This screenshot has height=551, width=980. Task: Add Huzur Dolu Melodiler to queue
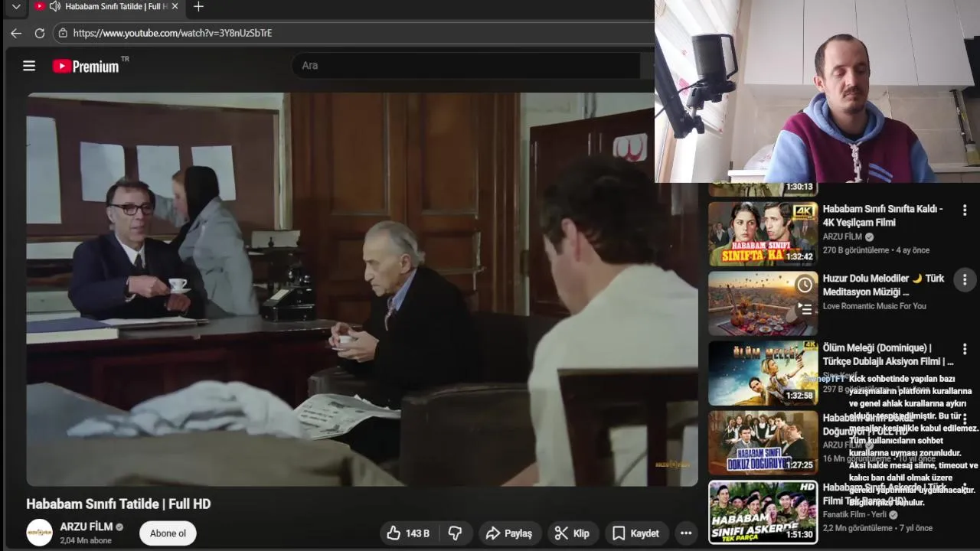pos(805,309)
